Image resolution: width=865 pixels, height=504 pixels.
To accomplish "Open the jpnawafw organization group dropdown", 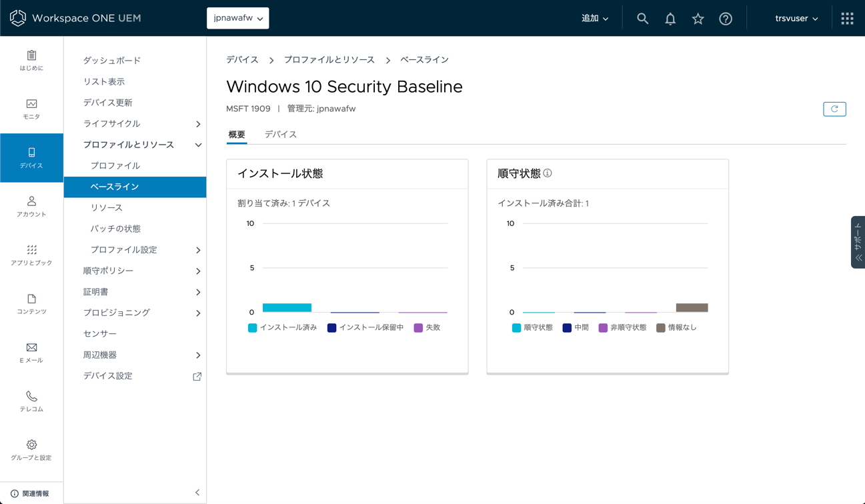I will [238, 18].
